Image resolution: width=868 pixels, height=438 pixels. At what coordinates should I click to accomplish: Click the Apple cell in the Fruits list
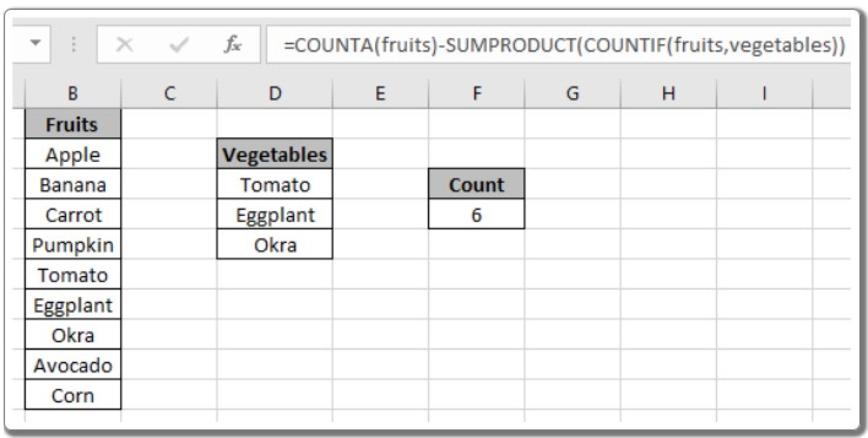click(73, 154)
